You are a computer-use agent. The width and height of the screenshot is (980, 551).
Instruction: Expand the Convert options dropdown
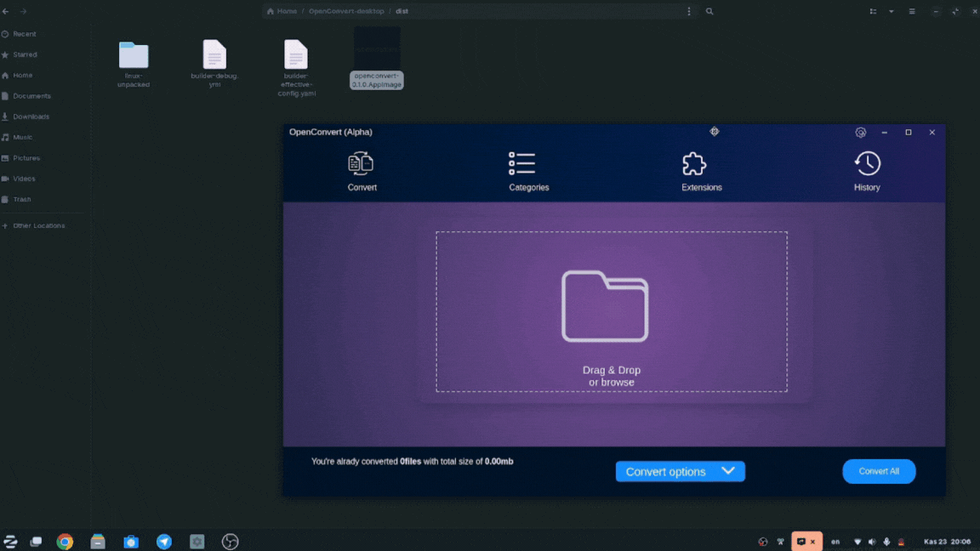tap(680, 472)
